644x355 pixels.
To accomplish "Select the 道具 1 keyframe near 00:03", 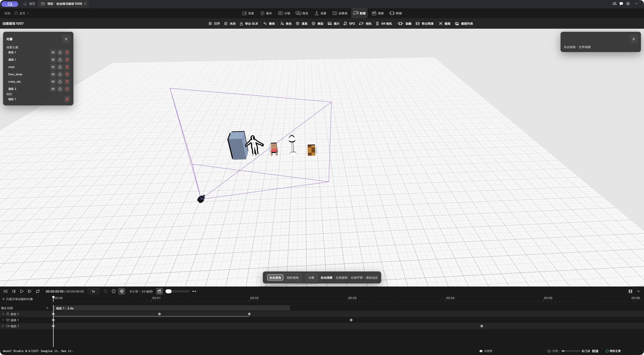I will click(351, 320).
